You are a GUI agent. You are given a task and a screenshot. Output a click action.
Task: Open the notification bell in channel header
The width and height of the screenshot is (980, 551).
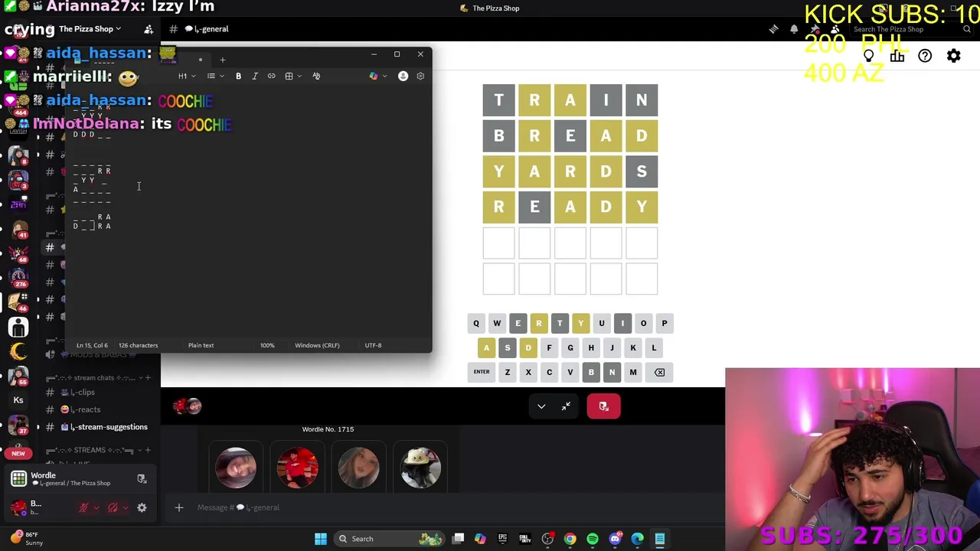tap(794, 29)
